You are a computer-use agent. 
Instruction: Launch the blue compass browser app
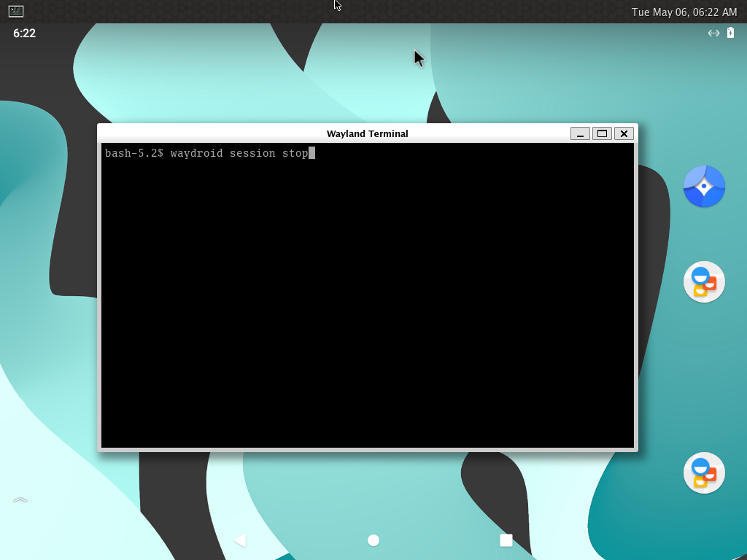(704, 187)
